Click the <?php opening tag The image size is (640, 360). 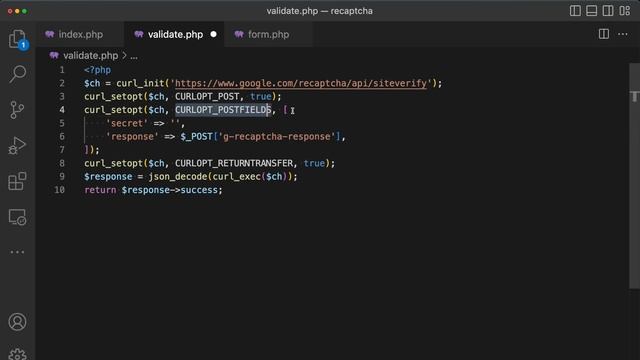click(x=98, y=70)
